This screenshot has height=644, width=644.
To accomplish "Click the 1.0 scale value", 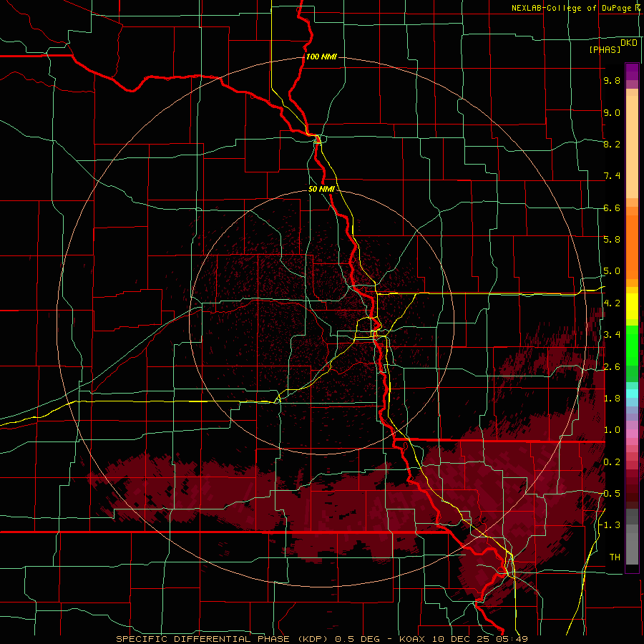I will pyautogui.click(x=612, y=430).
